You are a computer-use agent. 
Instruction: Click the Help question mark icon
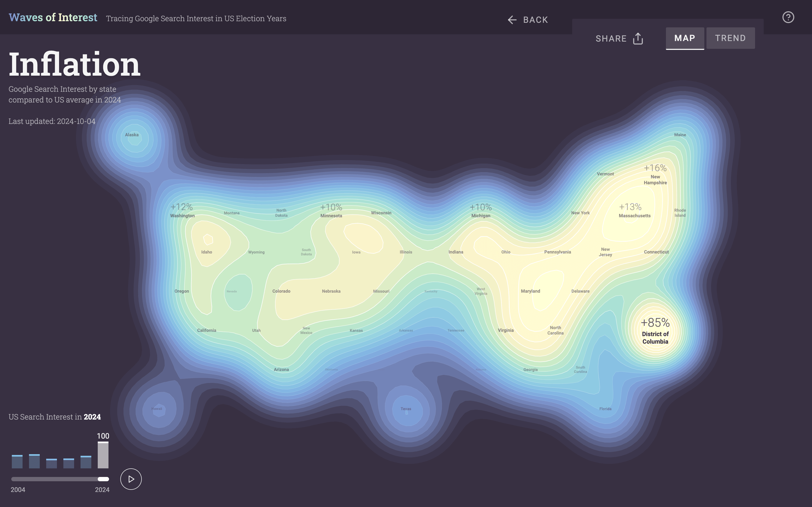click(x=788, y=17)
